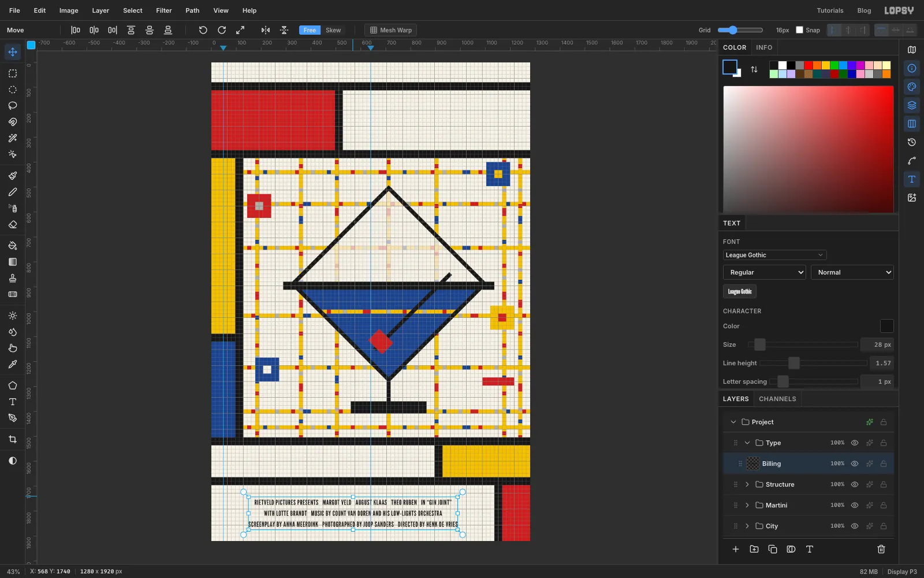Select the Text tool in the toolbar
924x578 pixels.
13,402
